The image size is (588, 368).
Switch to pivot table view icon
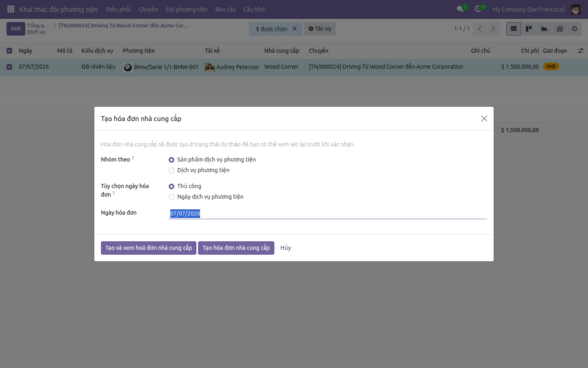(x=559, y=29)
